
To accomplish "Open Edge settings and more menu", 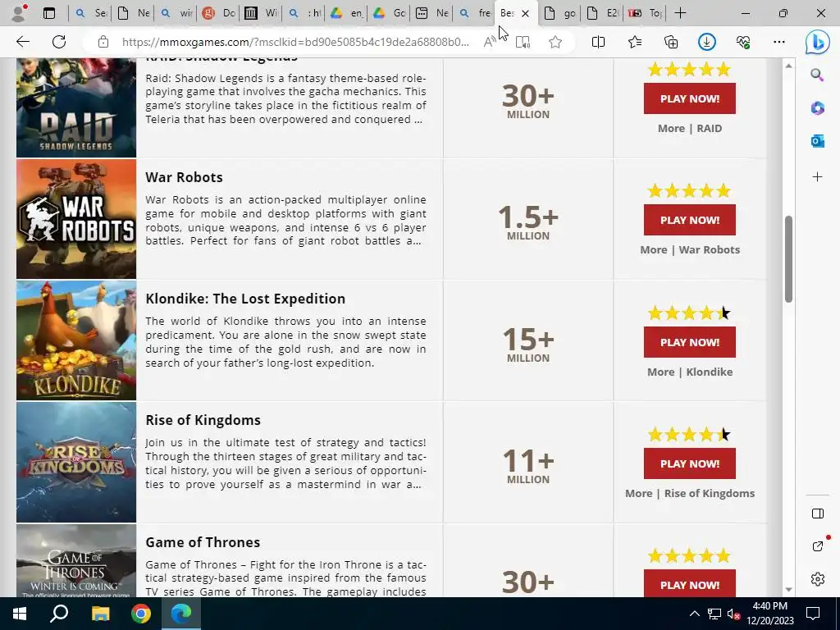I will point(779,42).
